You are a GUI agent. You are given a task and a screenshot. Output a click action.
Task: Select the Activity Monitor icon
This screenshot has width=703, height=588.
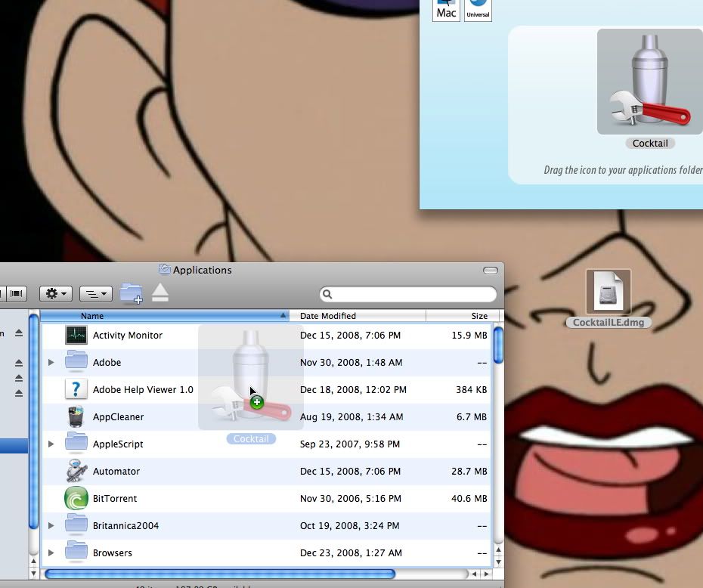[x=76, y=335]
